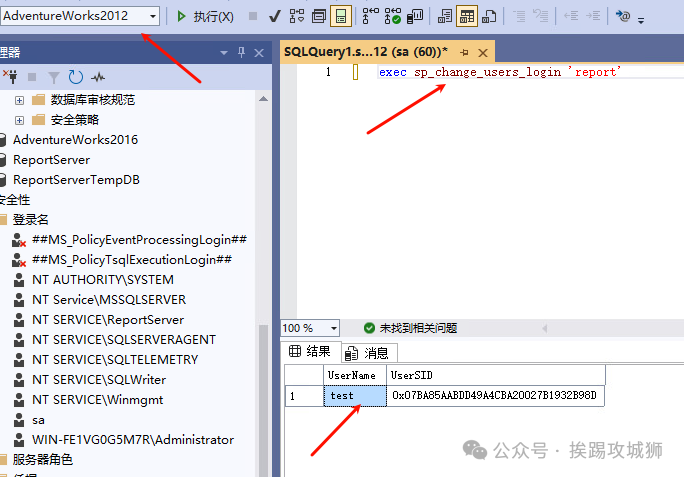This screenshot has width=684, height=477.
Task: Click the parse query checkmark icon
Action: [x=273, y=16]
